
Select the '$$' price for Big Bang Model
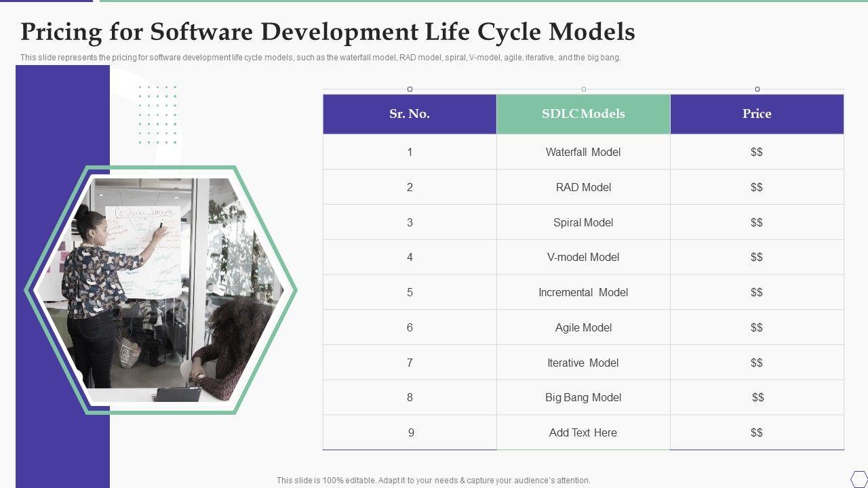[758, 397]
